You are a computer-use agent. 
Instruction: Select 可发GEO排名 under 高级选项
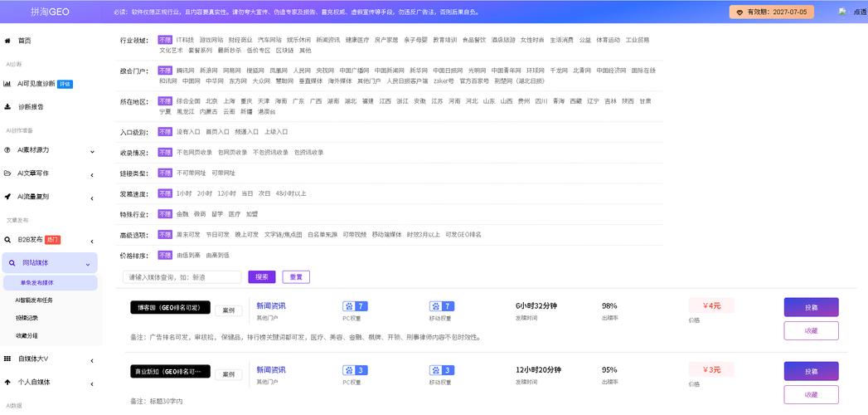463,234
